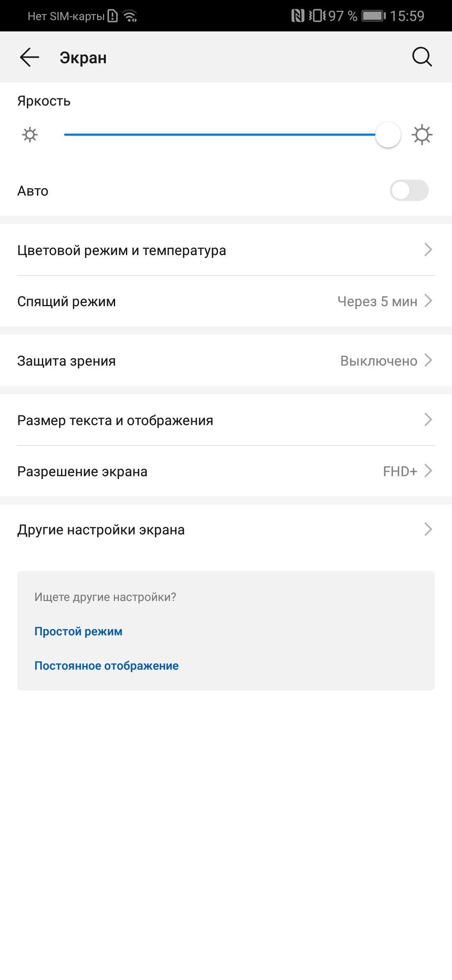The width and height of the screenshot is (452, 980).
Task: Toggle automatic brightness off and on
Action: (x=409, y=191)
